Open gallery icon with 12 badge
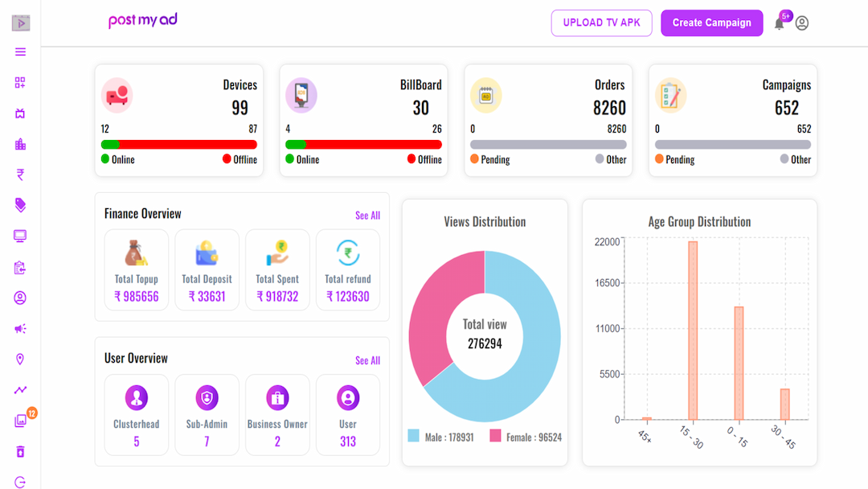The width and height of the screenshot is (868, 489). [20, 421]
